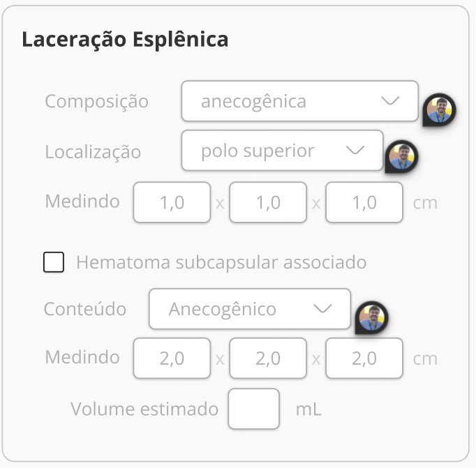Click the Conteúdo field label
476x468 pixels.
tap(85, 309)
